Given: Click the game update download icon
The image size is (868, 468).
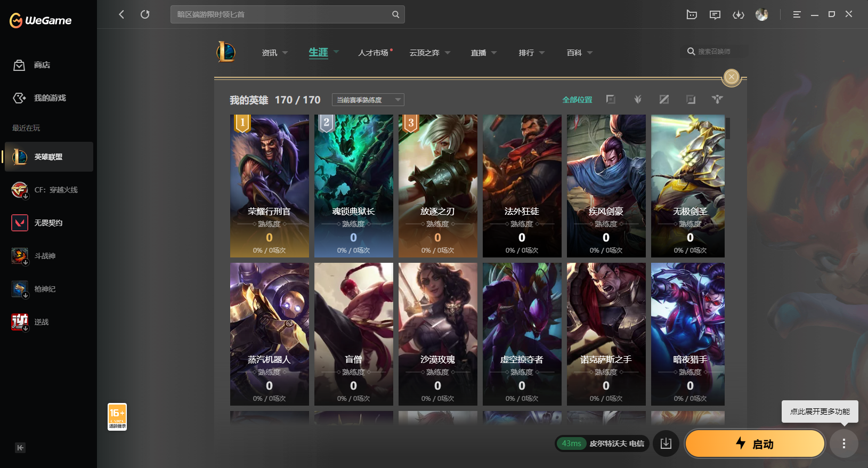Looking at the screenshot, I should (666, 443).
